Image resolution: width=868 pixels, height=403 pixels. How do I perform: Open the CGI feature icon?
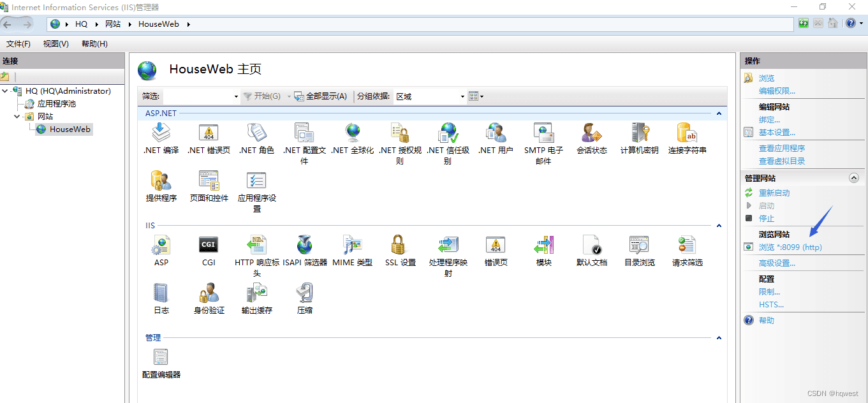coord(209,251)
